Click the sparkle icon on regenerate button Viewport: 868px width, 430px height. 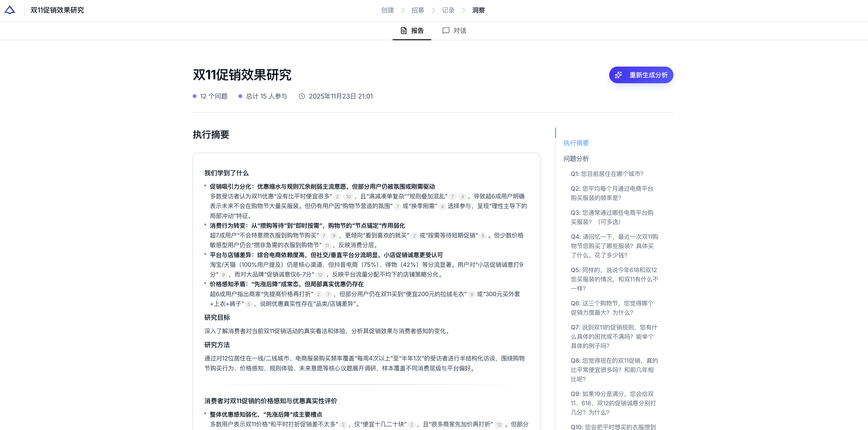[x=618, y=75]
